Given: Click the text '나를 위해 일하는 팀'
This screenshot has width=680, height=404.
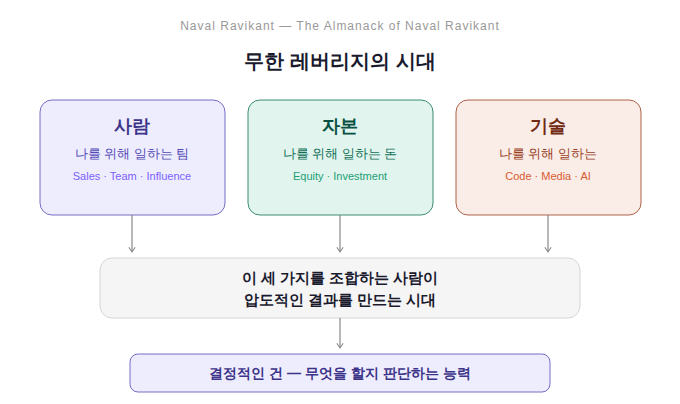Looking at the screenshot, I should (132, 153).
